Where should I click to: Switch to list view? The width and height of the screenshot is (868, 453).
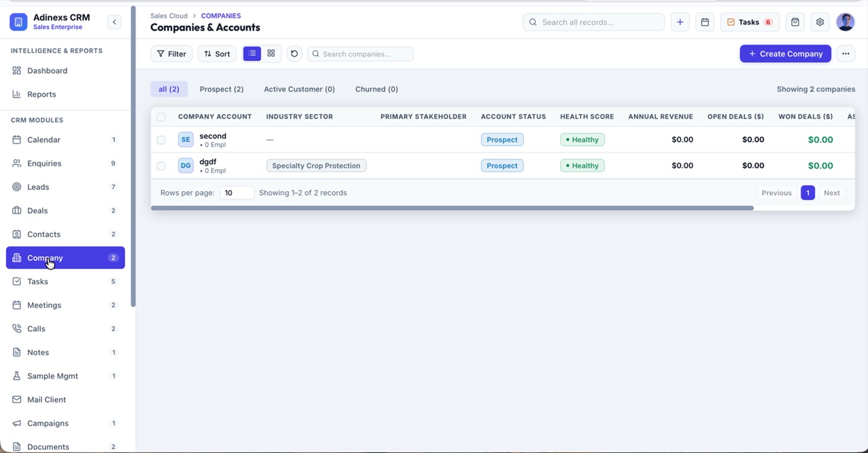click(252, 54)
